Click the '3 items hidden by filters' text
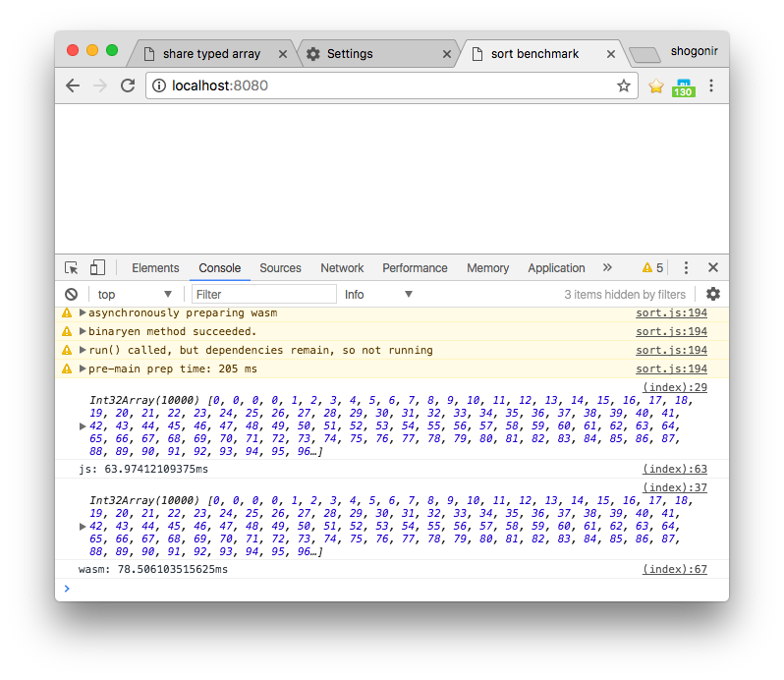Viewport: 784px width, 680px height. [x=625, y=295]
